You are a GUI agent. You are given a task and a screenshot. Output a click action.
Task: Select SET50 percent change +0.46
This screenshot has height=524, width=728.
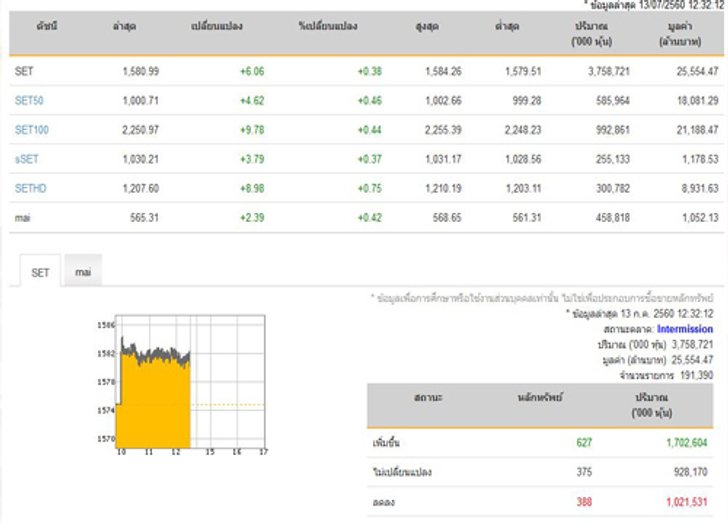click(370, 100)
